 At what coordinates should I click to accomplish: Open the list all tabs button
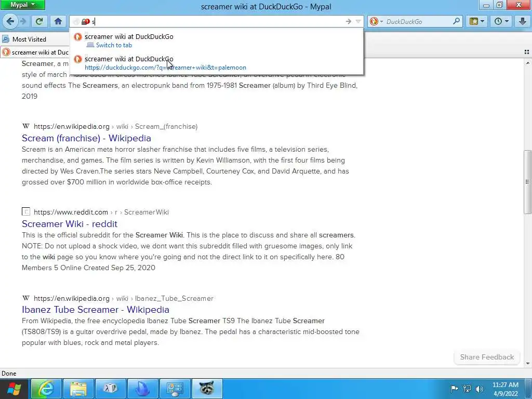coord(527,52)
